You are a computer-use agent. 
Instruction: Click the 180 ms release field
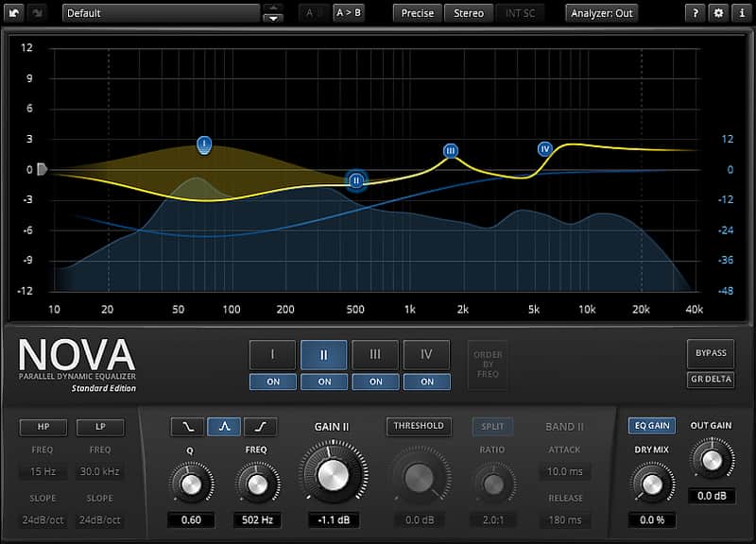564,519
